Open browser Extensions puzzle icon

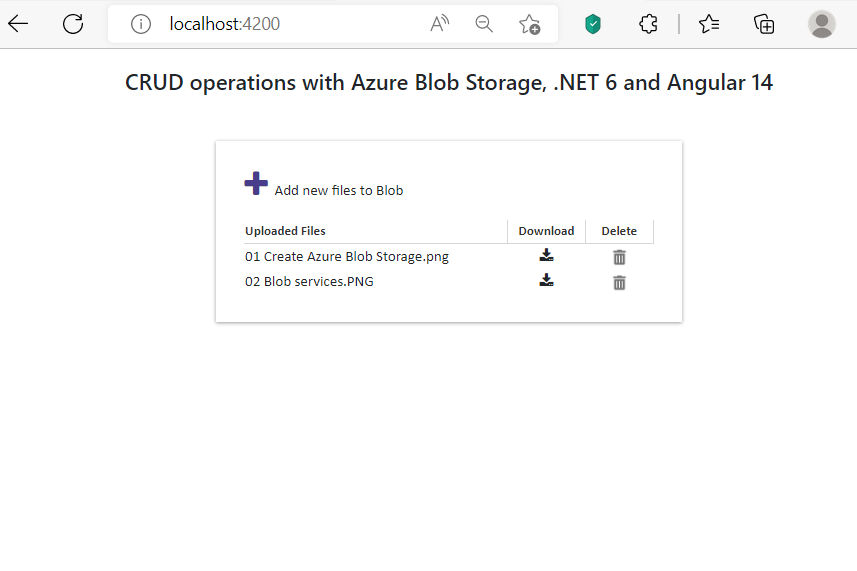point(648,24)
